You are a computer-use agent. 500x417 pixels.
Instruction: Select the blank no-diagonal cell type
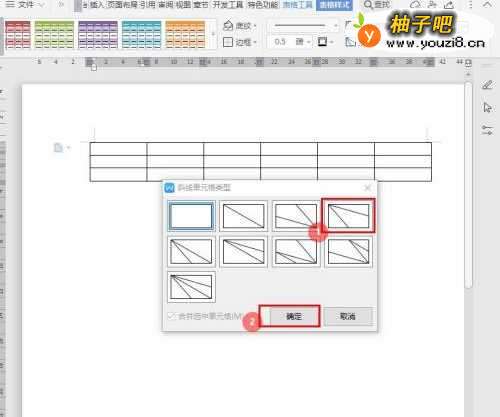tap(191, 216)
